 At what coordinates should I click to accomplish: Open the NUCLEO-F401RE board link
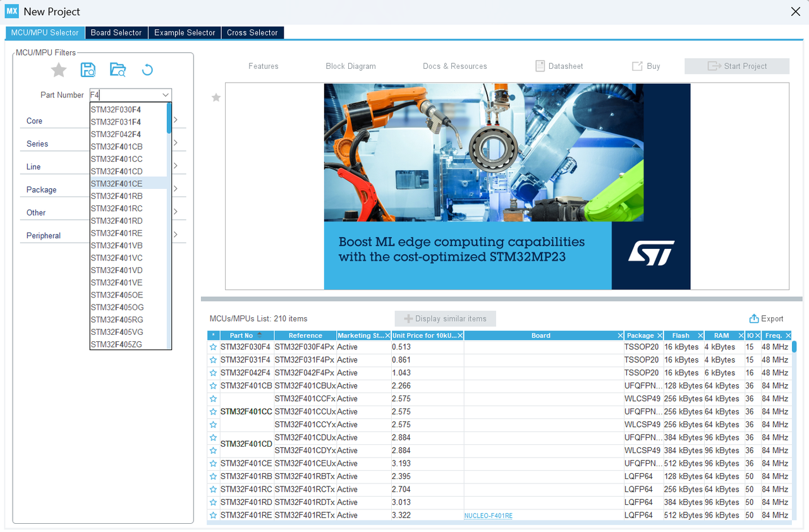point(489,516)
